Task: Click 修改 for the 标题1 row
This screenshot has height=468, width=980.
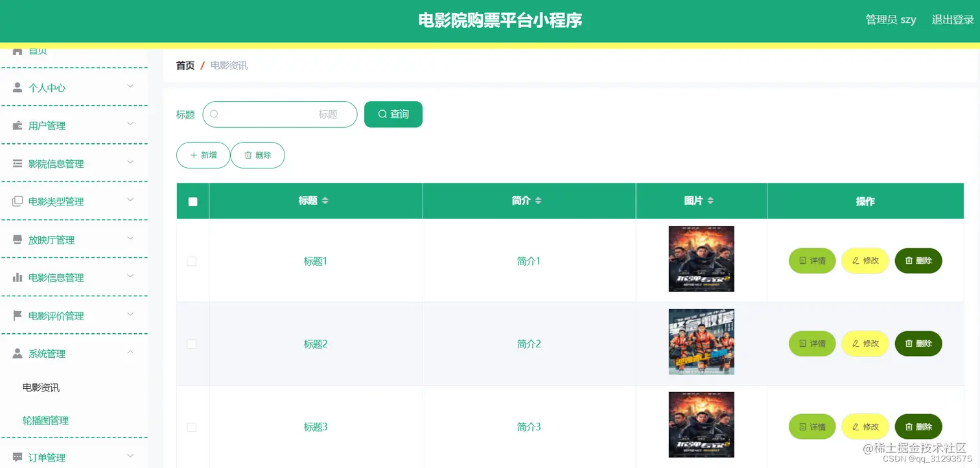Action: point(865,261)
